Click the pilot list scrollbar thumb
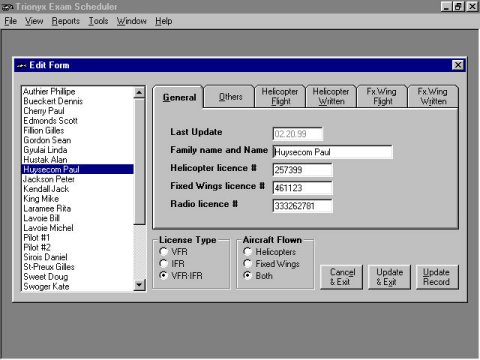This screenshot has height=360, width=480. [139, 161]
